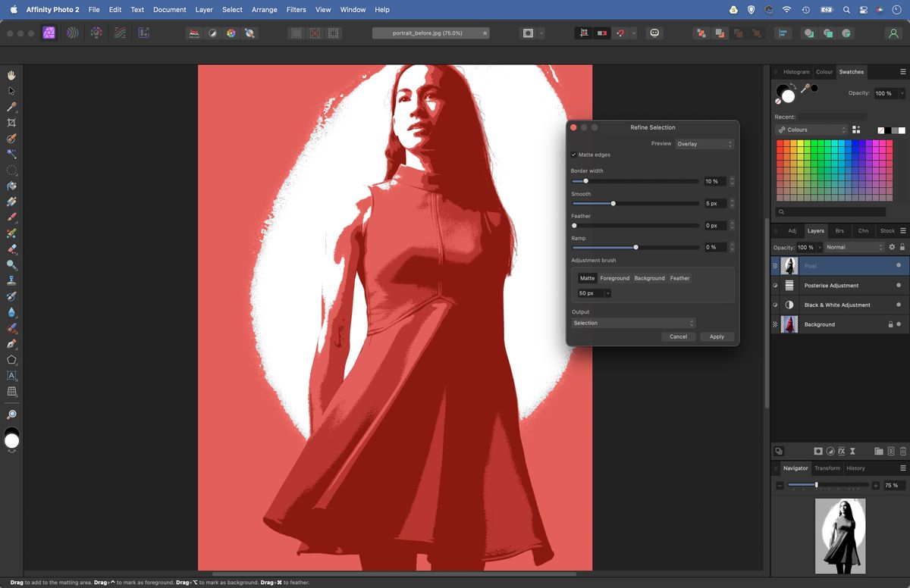Uncheck the Matte edges option

[574, 155]
